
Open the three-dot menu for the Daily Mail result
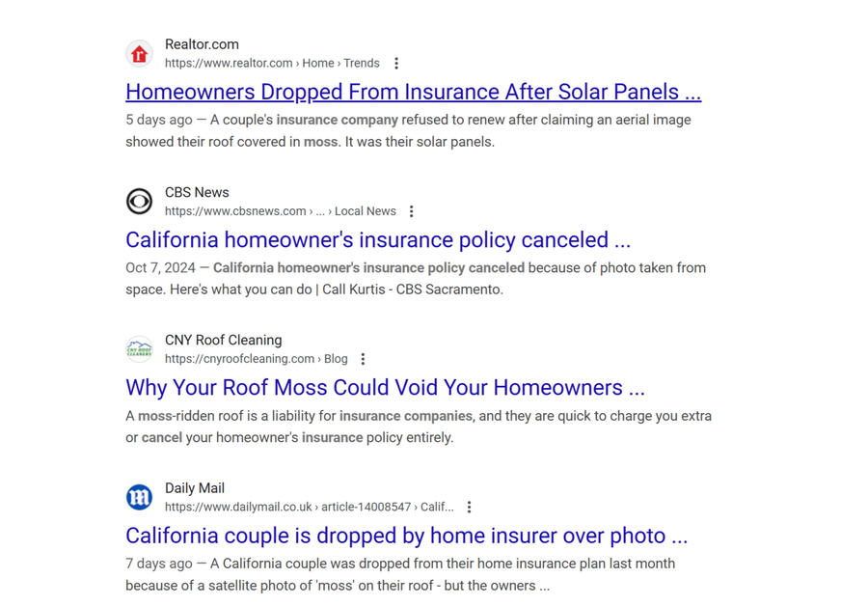coord(470,507)
